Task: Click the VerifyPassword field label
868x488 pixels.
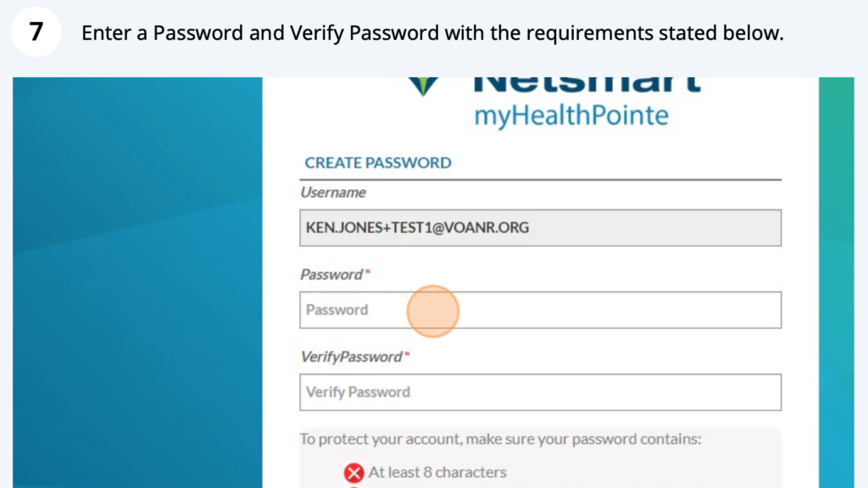Action: pyautogui.click(x=352, y=357)
